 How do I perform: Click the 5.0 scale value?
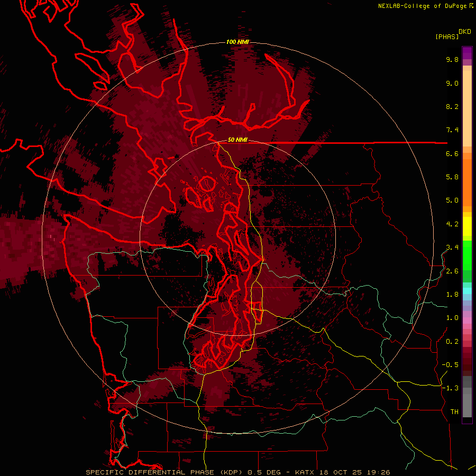452,200
